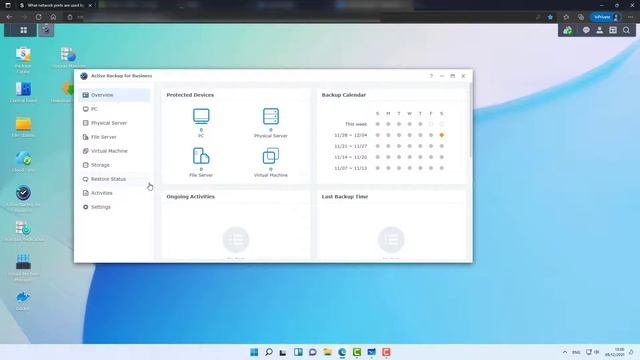The image size is (640, 360).
Task: Open Storage in sidebar
Action: coord(114,165)
